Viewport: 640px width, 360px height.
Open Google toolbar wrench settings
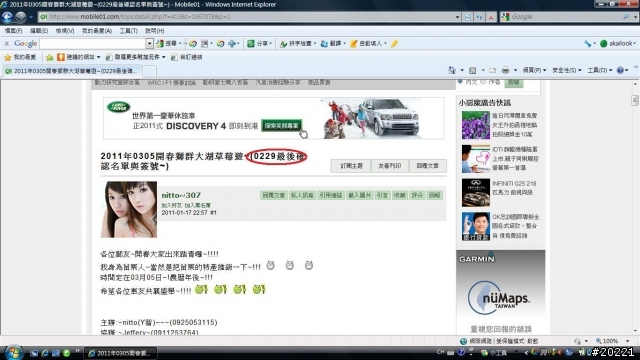coord(587,43)
